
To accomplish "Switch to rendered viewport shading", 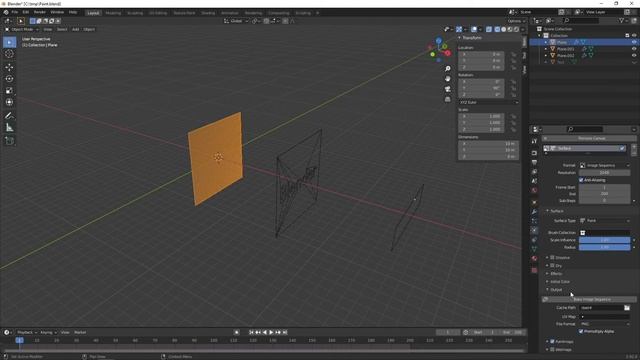I will coord(516,29).
